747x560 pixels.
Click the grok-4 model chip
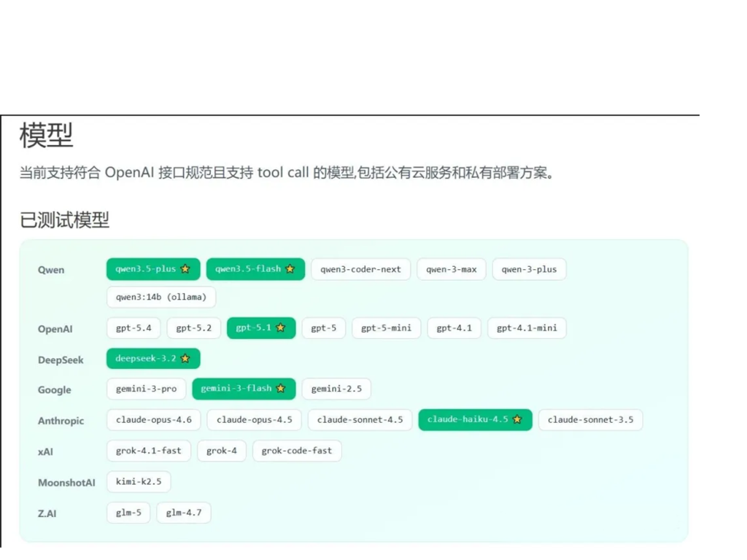tap(222, 451)
